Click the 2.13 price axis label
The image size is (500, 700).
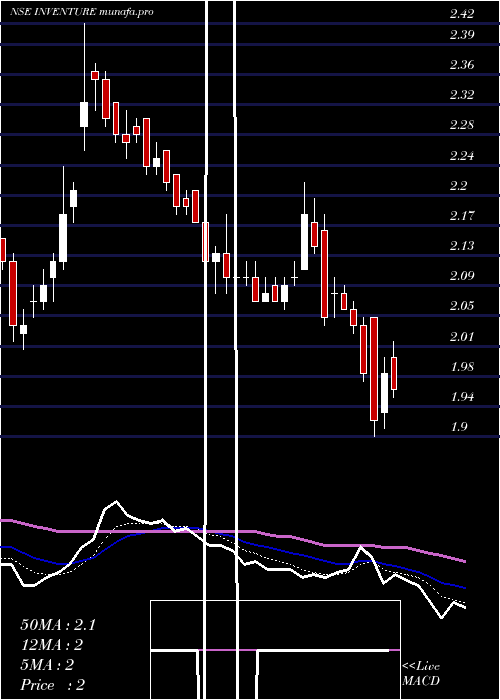[462, 246]
